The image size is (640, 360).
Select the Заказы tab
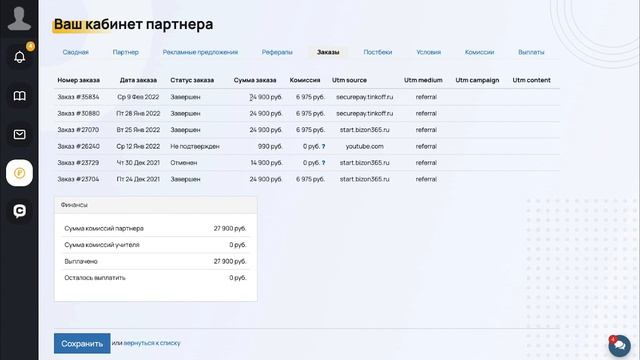tap(328, 52)
